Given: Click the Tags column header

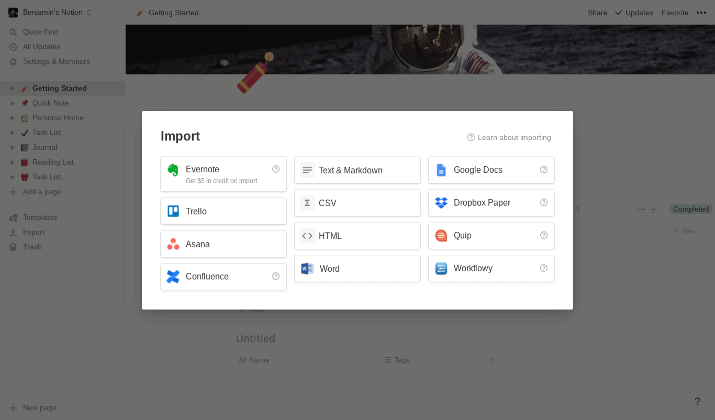Looking at the screenshot, I should (x=397, y=360).
